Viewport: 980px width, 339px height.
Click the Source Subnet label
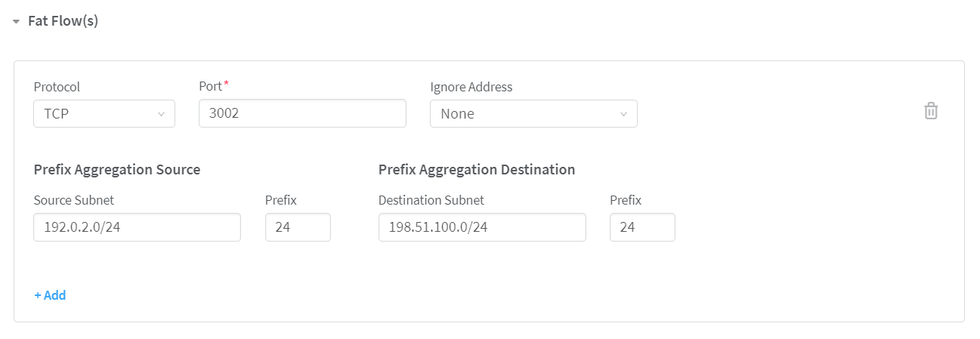tap(74, 200)
